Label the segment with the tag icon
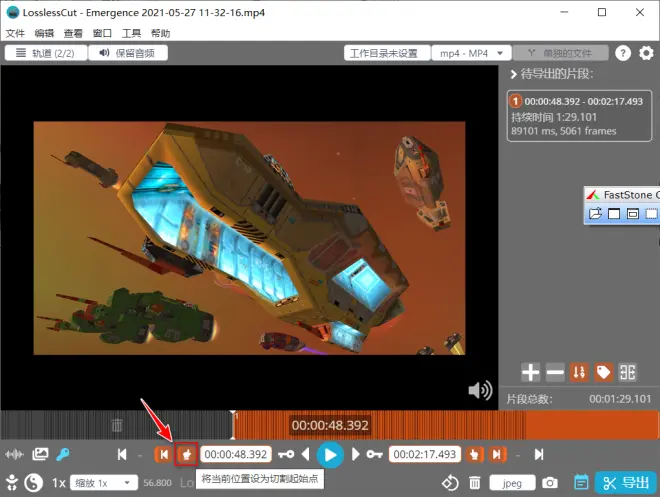 click(603, 372)
